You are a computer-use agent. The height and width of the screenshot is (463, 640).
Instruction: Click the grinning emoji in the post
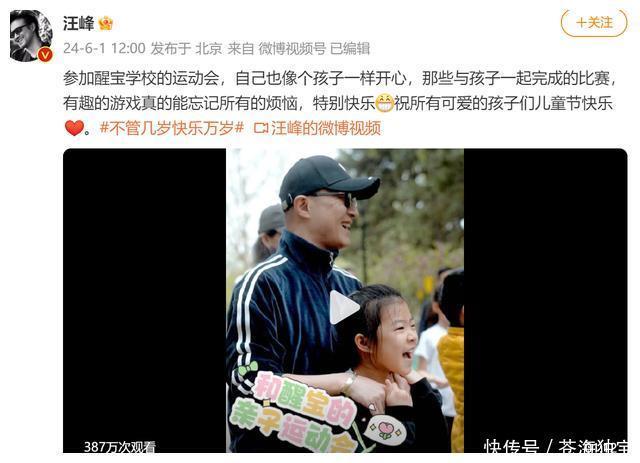[384, 103]
